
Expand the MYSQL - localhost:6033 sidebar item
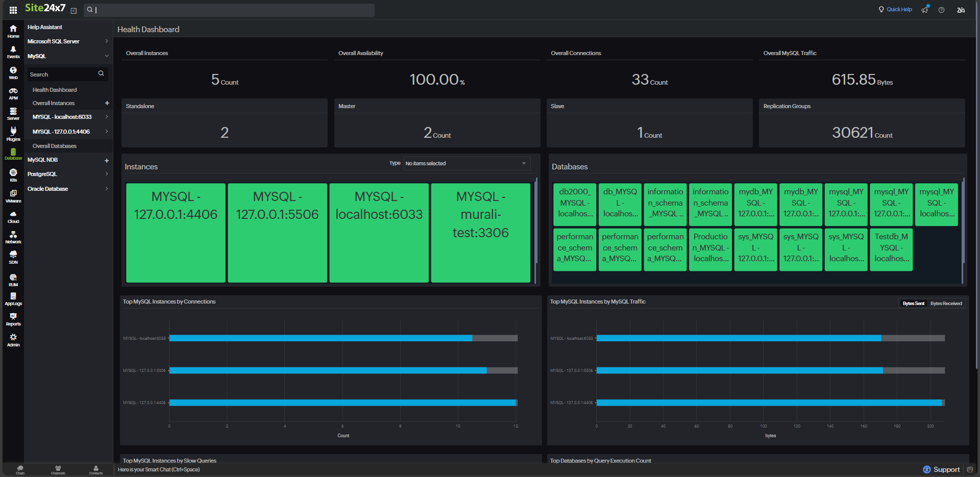[106, 117]
